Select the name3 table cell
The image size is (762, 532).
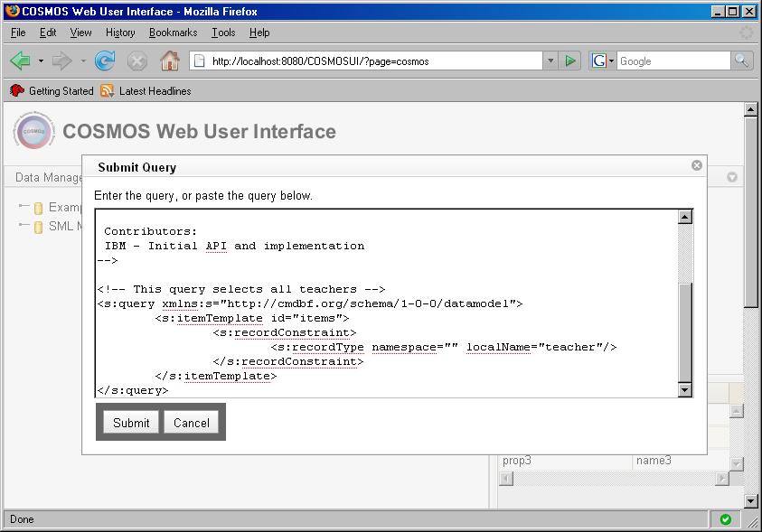(682, 460)
